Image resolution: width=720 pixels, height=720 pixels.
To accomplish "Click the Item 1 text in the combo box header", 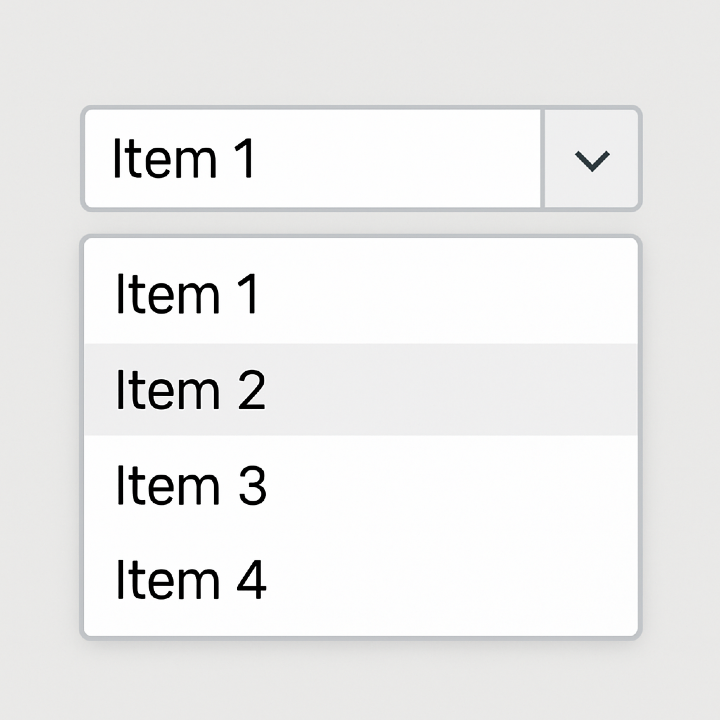I will click(184, 160).
